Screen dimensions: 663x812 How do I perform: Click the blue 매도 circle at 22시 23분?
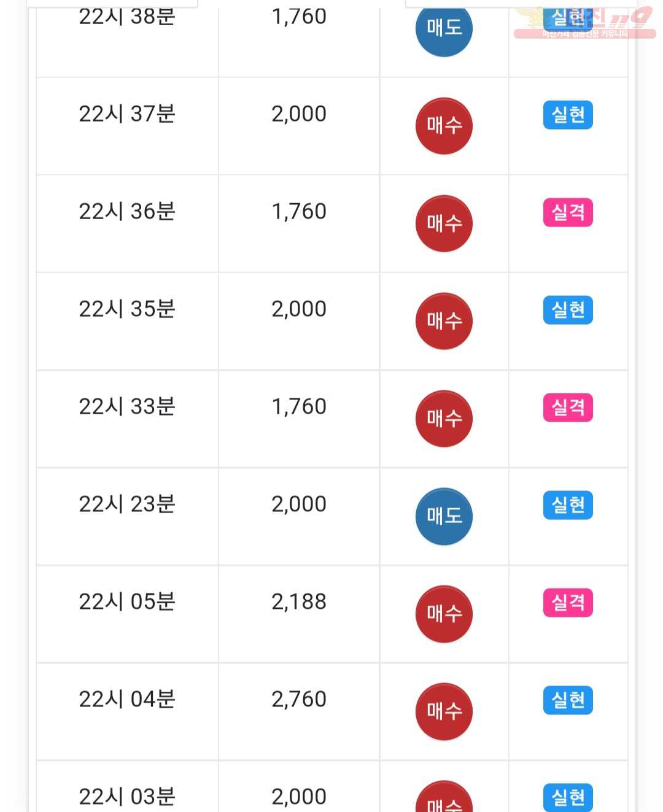click(444, 516)
